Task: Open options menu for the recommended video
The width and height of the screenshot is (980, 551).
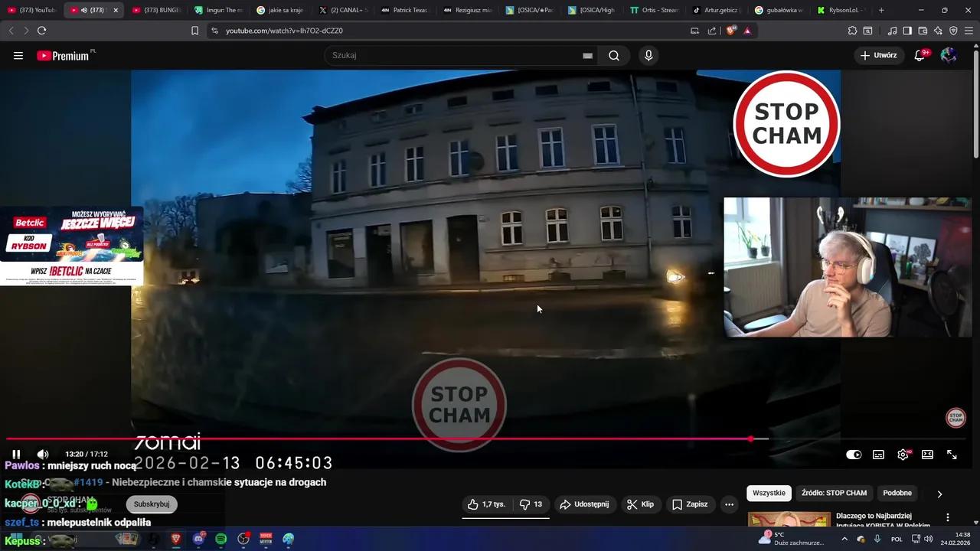Action: coord(948,517)
